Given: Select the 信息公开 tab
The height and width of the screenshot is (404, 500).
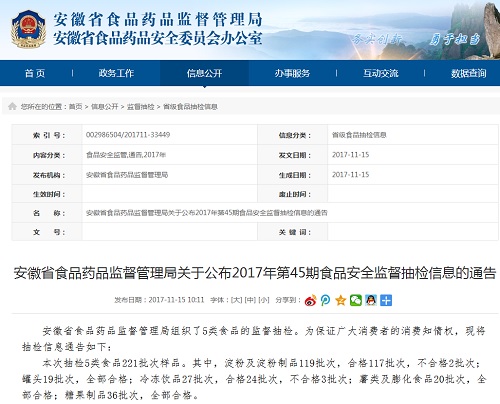Looking at the screenshot, I should (x=204, y=73).
